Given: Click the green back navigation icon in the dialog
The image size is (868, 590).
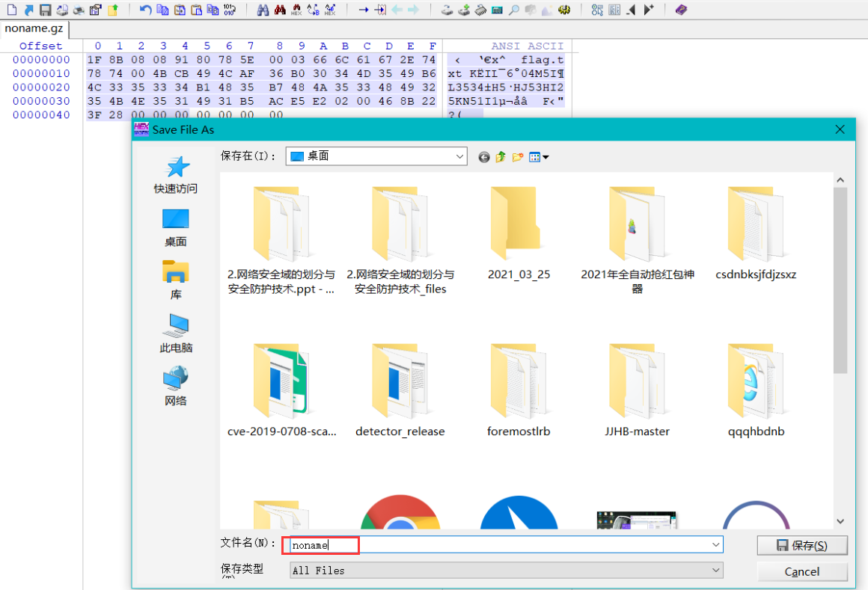Looking at the screenshot, I should 483,157.
